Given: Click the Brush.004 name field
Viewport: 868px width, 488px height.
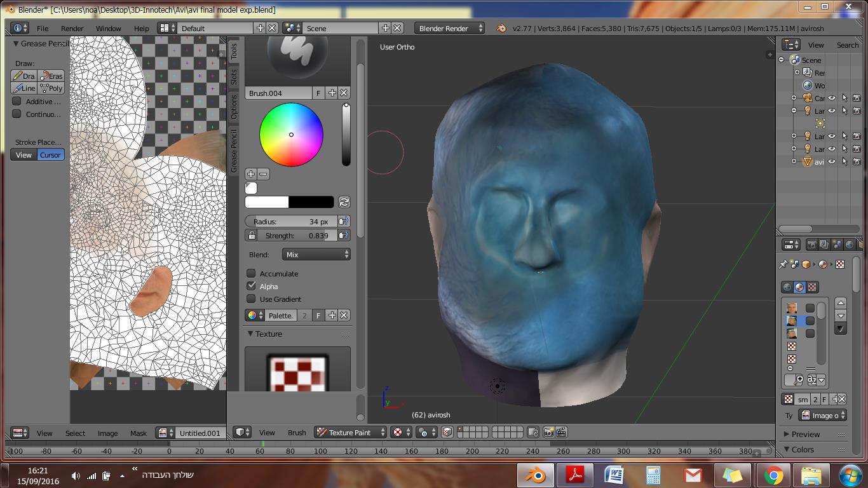Looking at the screenshot, I should (278, 93).
